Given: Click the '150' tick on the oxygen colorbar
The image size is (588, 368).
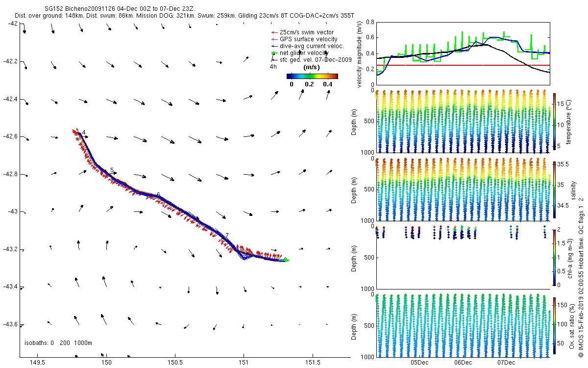Looking at the screenshot, I should pyautogui.click(x=563, y=305).
